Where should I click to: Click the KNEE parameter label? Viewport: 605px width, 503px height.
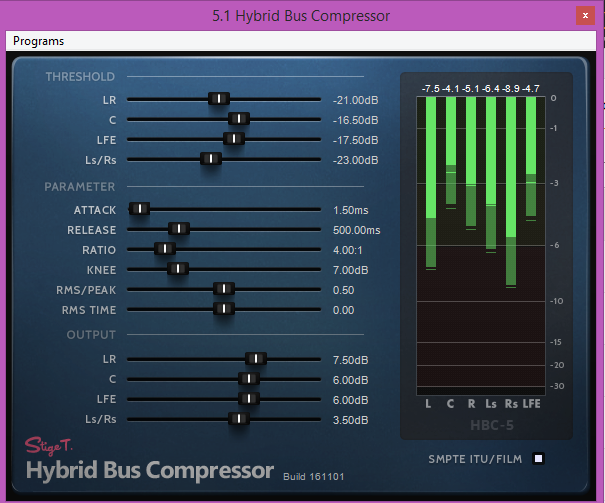point(101,270)
